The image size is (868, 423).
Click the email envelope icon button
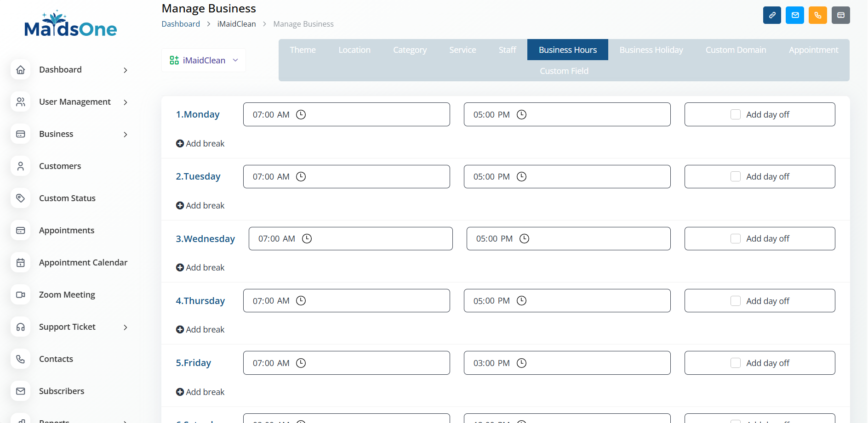(795, 15)
